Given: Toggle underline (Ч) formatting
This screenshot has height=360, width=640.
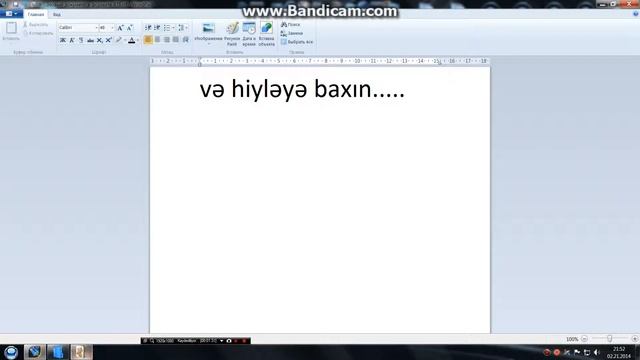Looking at the screenshot, I should pyautogui.click(x=81, y=40).
